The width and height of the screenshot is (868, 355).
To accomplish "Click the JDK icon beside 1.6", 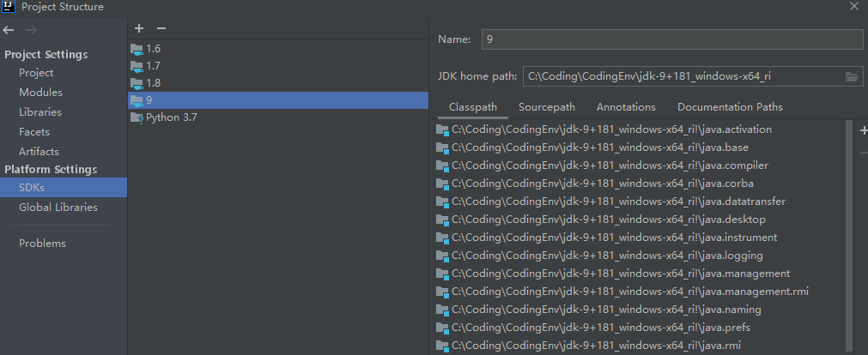I will [137, 49].
